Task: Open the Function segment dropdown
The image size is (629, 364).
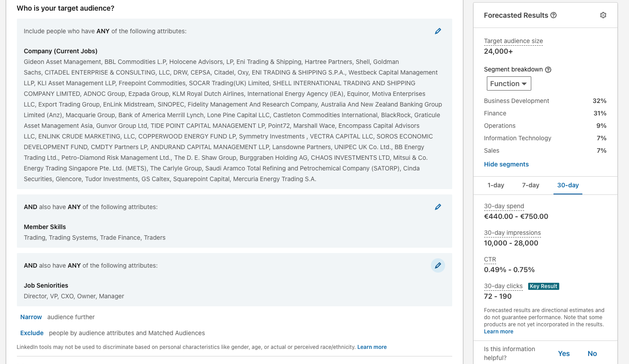Action: click(x=509, y=83)
